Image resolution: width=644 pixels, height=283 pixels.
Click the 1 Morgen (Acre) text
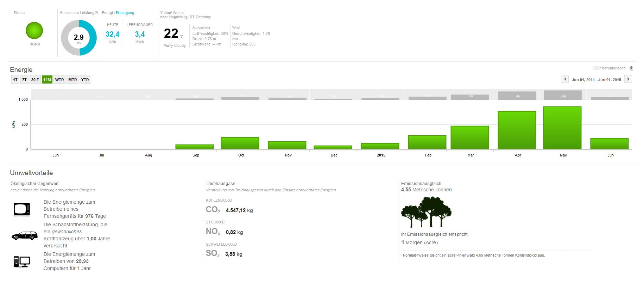(x=419, y=242)
